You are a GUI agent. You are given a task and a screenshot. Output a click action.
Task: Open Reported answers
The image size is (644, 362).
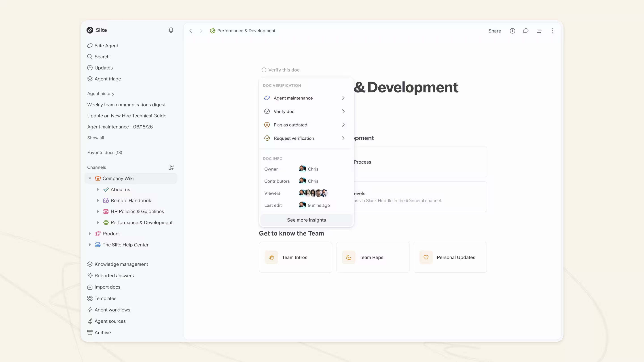click(x=110, y=276)
